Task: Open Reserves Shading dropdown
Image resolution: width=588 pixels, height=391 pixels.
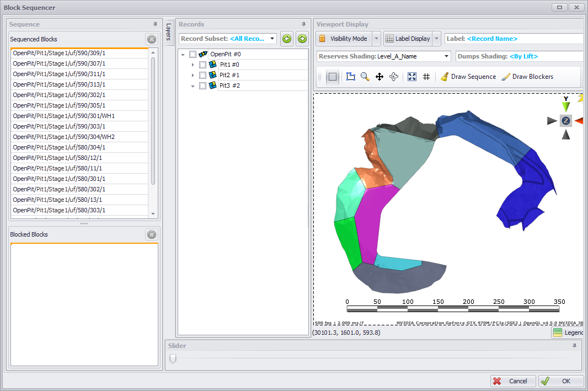Action: 446,56
